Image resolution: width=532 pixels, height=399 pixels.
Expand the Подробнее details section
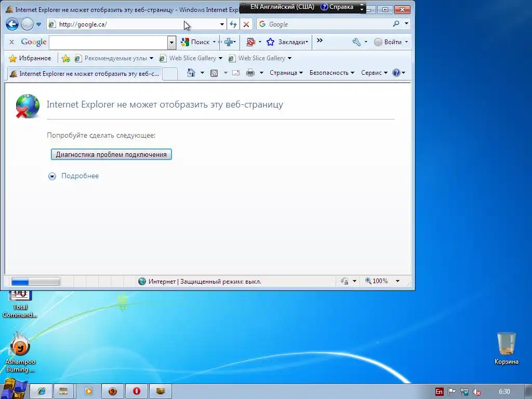(x=74, y=176)
